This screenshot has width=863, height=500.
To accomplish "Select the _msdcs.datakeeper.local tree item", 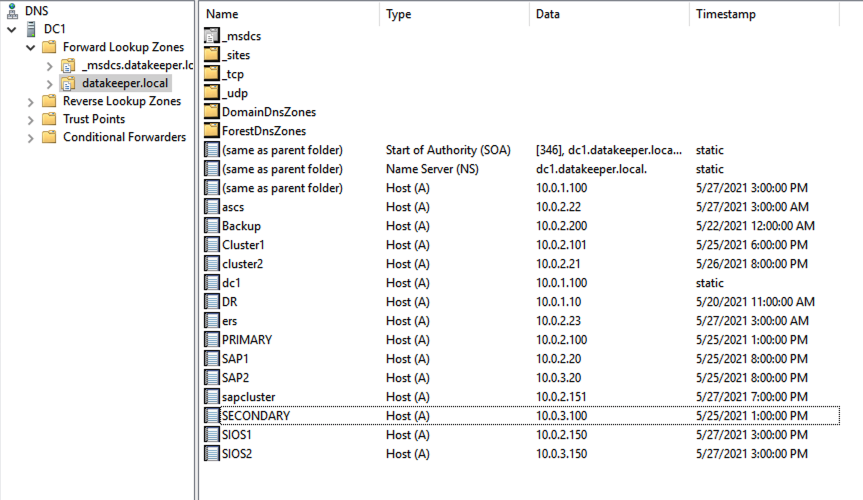I will pyautogui.click(x=137, y=66).
